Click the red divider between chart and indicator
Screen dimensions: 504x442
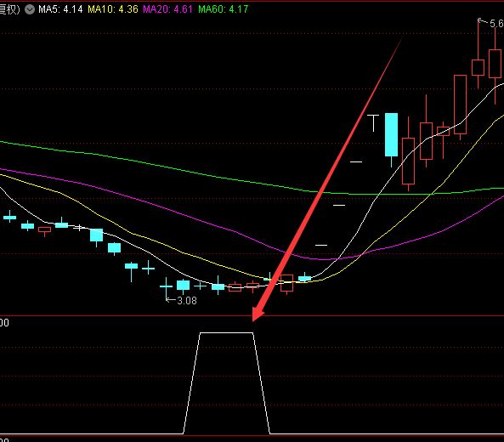point(252,316)
